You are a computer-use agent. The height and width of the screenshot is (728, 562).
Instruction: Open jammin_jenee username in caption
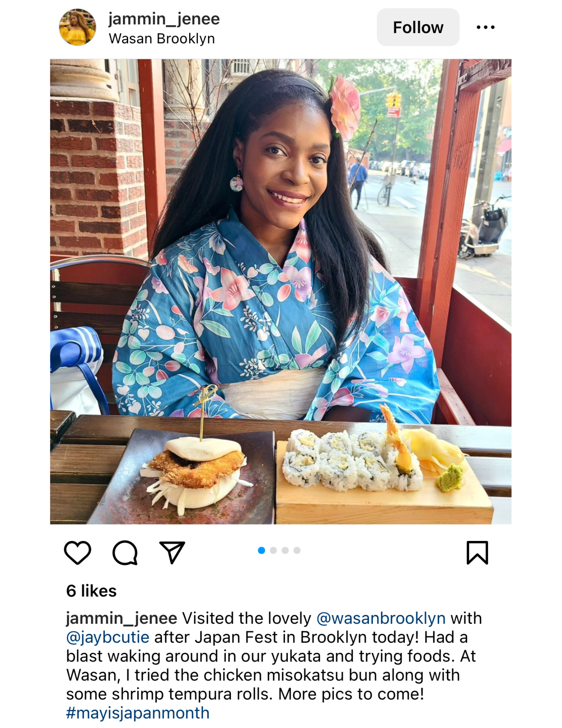(x=121, y=618)
